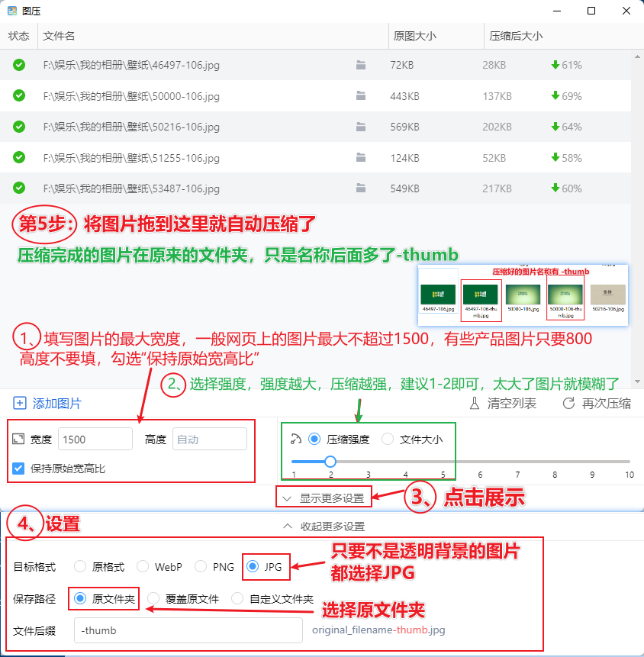
Task: Open folder icon for 46497-106.jpg row
Action: pyautogui.click(x=361, y=65)
